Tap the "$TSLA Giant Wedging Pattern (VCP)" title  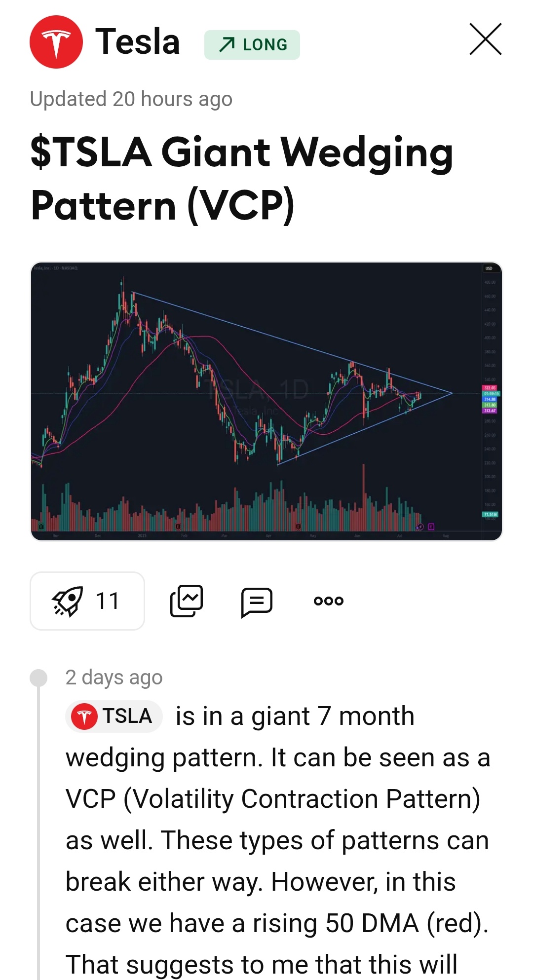pos(242,179)
